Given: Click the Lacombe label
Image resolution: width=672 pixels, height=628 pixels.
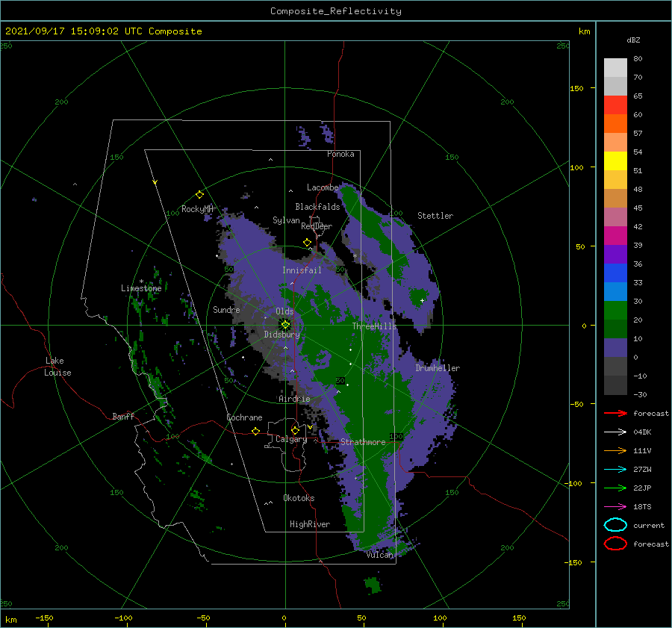Looking at the screenshot, I should tap(323, 187).
